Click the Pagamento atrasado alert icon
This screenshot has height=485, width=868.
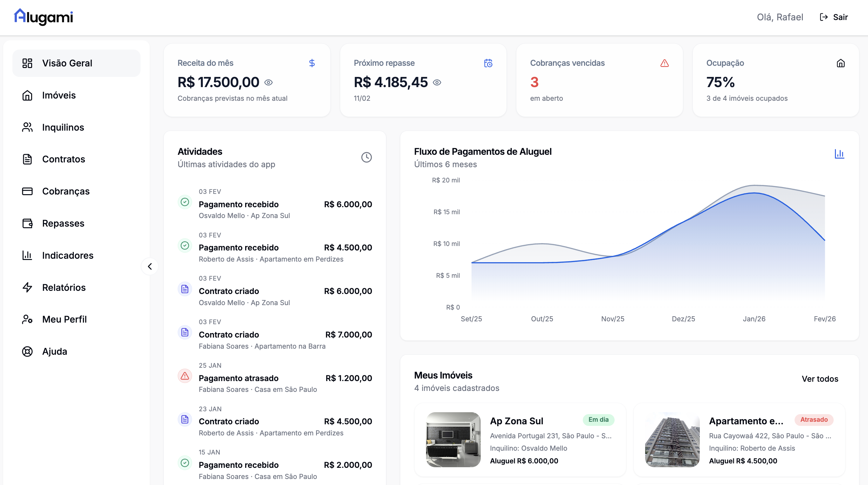(x=185, y=376)
